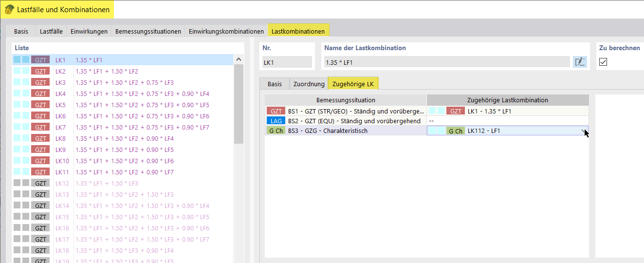
Task: Select the LK11 list row
Action: (x=123, y=172)
